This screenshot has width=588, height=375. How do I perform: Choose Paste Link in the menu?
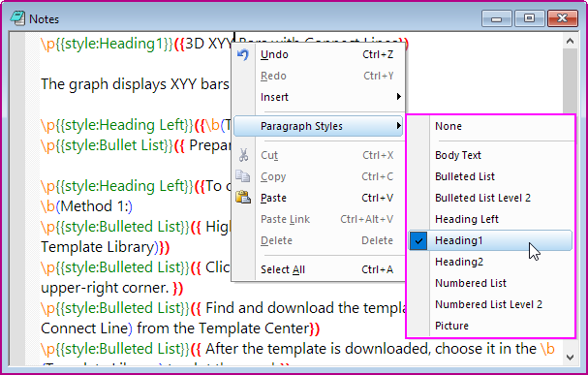(x=319, y=219)
